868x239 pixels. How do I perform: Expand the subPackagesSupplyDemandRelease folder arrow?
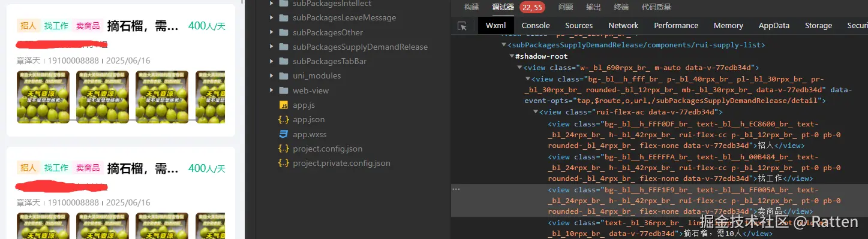point(271,47)
